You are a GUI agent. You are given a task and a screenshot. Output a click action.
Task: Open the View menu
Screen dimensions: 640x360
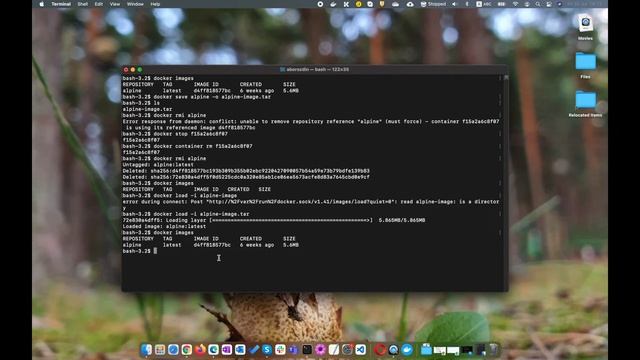pos(115,4)
